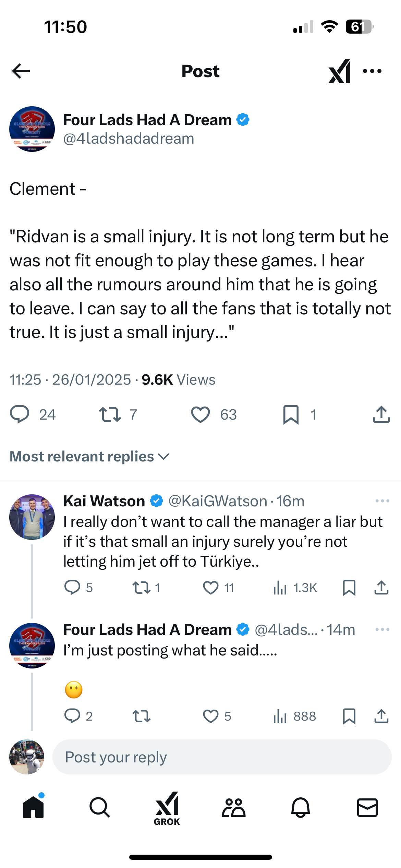Open Grok icon in the post header
Screen dimensions: 401x868
click(339, 71)
